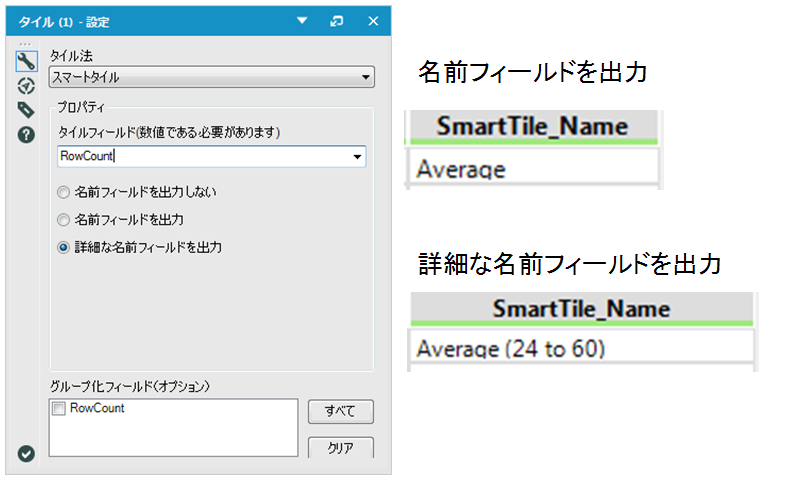This screenshot has height=480, width=802.
Task: Select 名前フィールドを出力しない radio option
Action: pos(64,191)
